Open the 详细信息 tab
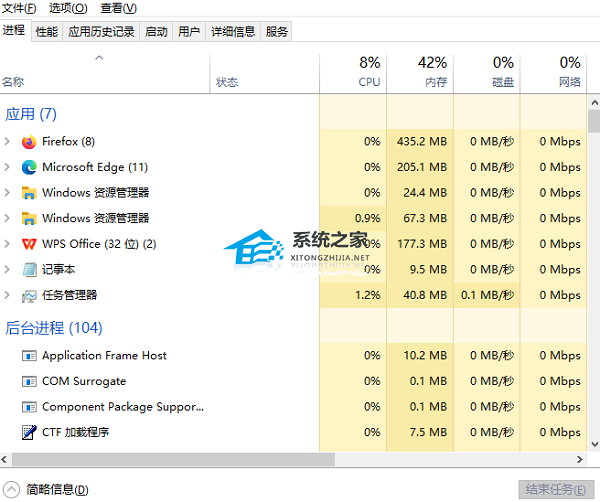 (233, 31)
